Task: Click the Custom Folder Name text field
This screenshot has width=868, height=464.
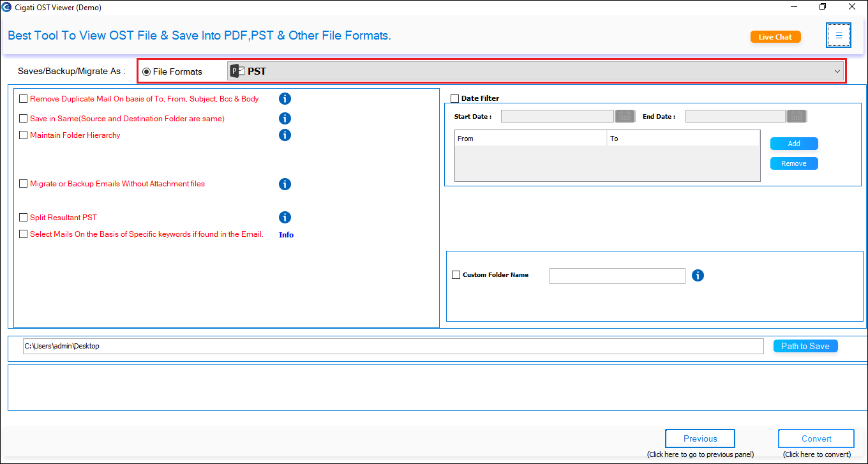Action: pos(617,276)
